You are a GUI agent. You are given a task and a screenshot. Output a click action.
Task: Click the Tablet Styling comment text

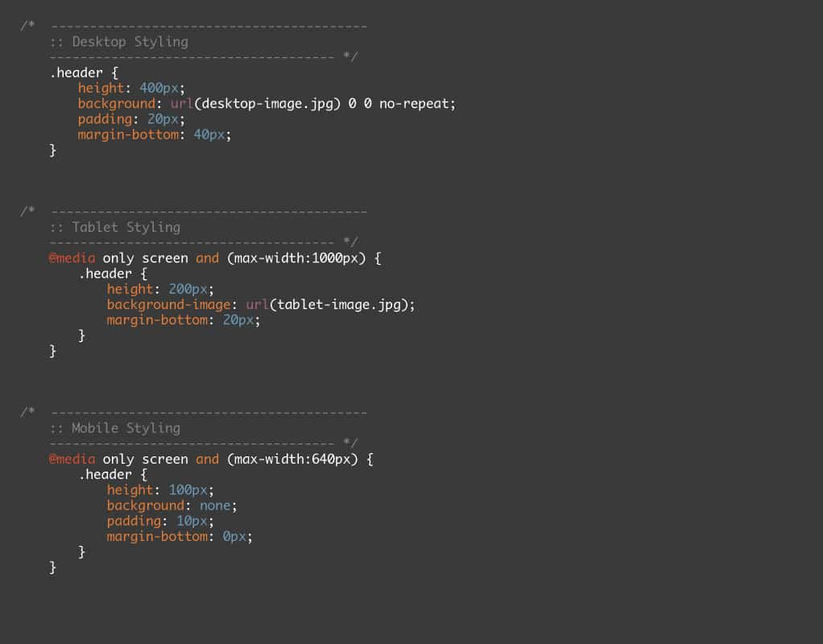125,227
